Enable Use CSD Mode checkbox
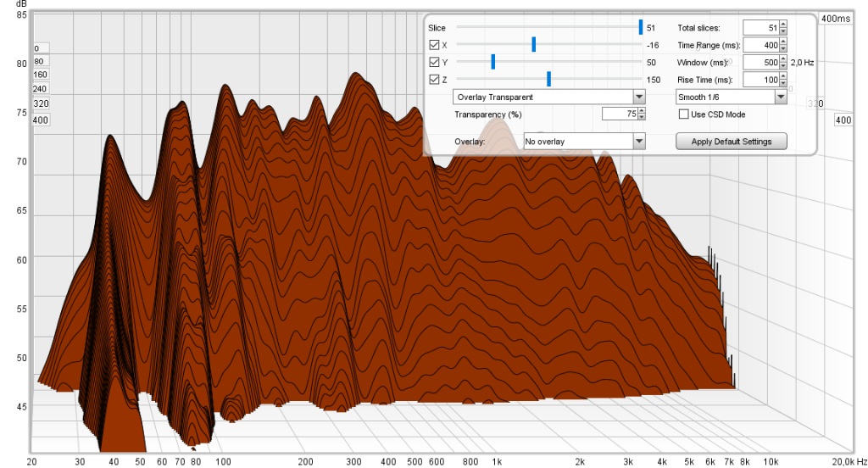 point(684,114)
